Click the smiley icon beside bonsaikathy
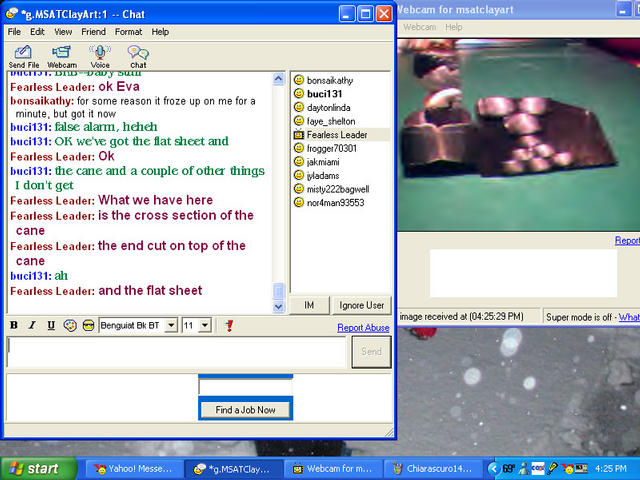Viewport: 640px width, 480px height. click(x=299, y=80)
